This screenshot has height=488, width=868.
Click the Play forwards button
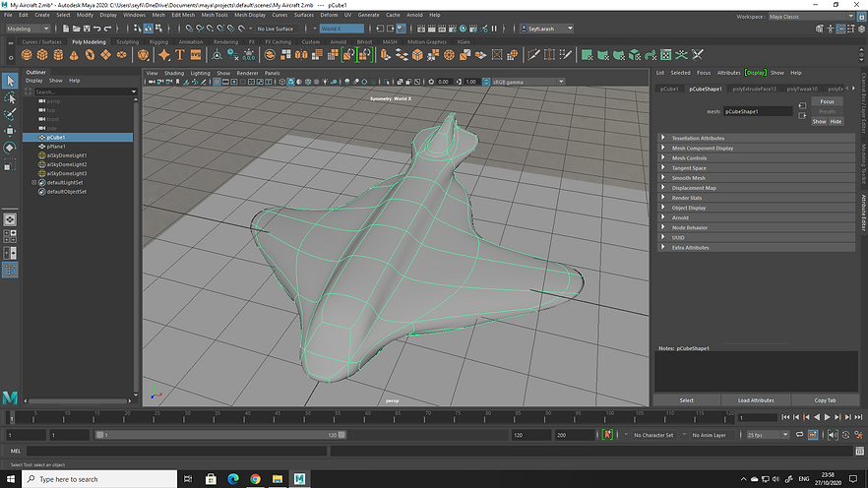tap(827, 417)
